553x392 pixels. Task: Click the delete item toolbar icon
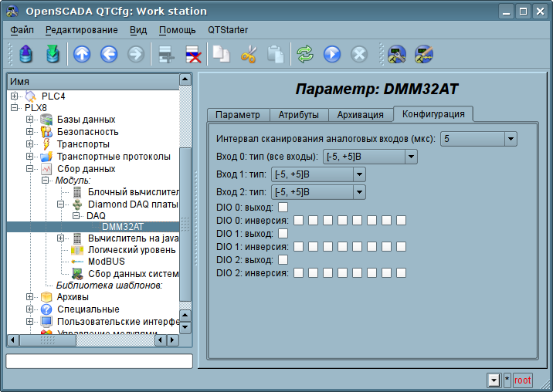pos(192,54)
